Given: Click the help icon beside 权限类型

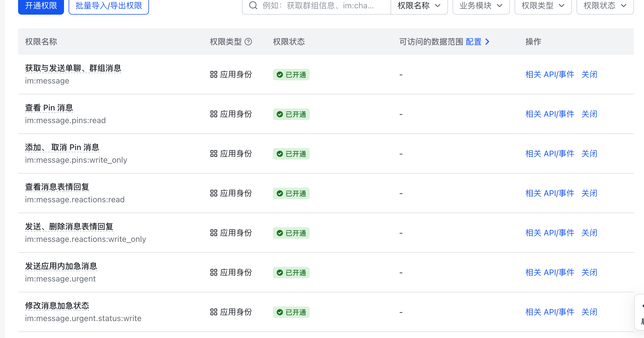Looking at the screenshot, I should [248, 42].
